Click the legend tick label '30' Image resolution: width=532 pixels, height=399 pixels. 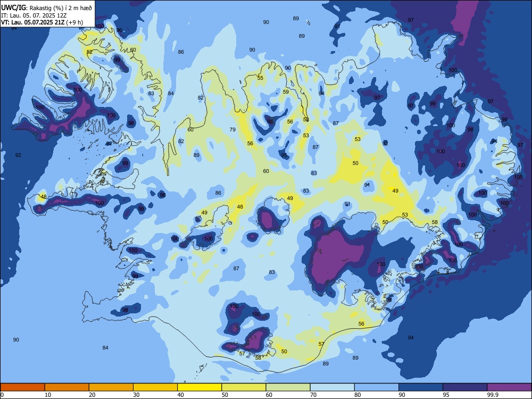click(136, 395)
